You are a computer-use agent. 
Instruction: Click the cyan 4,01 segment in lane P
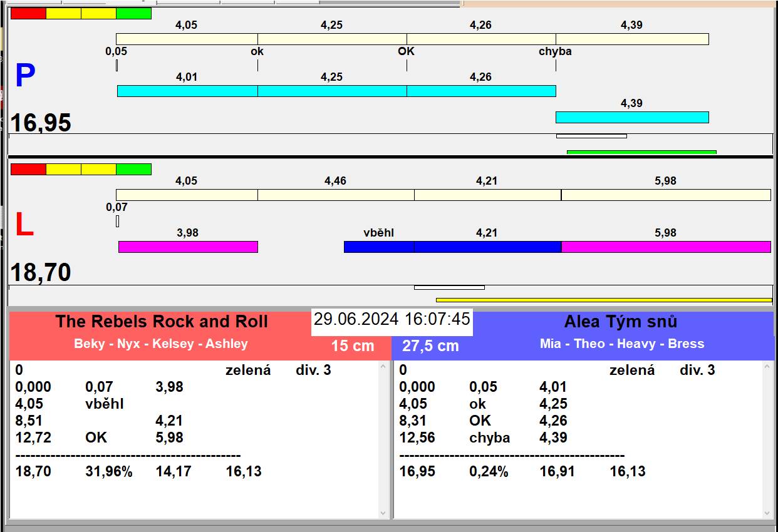point(187,91)
